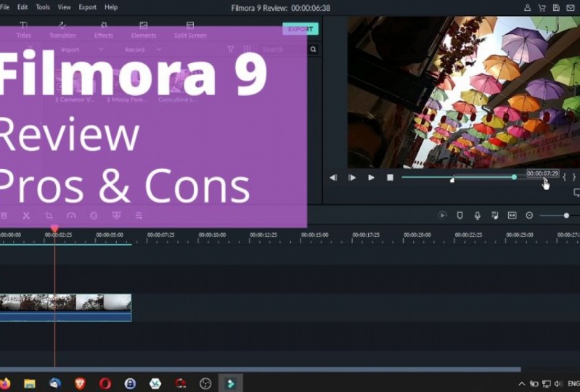
Task: Open the Tools menu
Action: (x=43, y=7)
